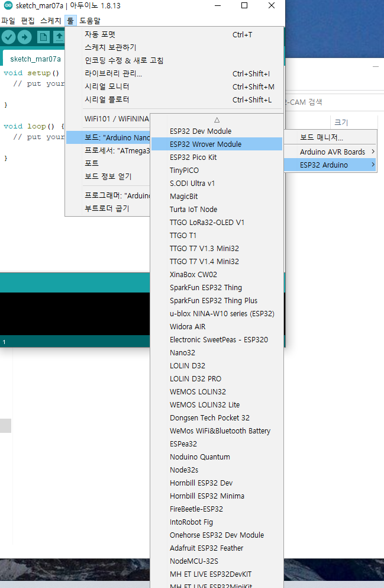Open 시리얼 모니터 entry

(x=175, y=86)
